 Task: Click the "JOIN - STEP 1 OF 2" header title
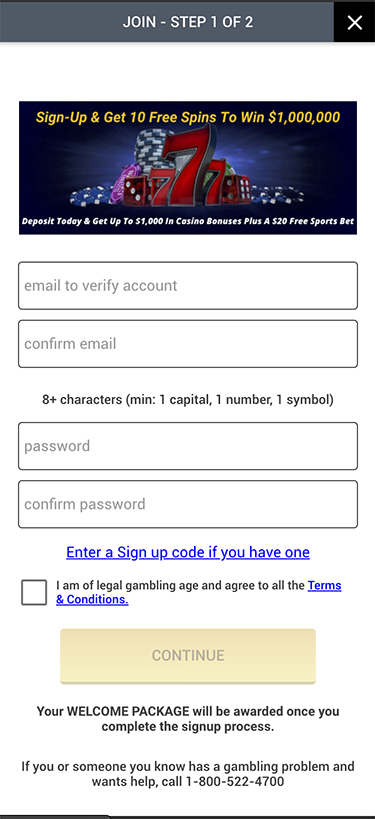[188, 22]
